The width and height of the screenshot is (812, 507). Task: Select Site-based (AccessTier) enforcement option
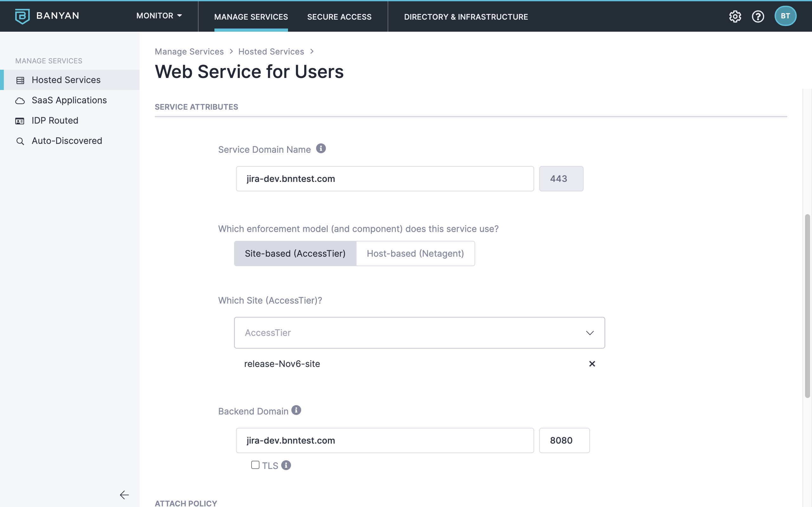[x=295, y=253]
